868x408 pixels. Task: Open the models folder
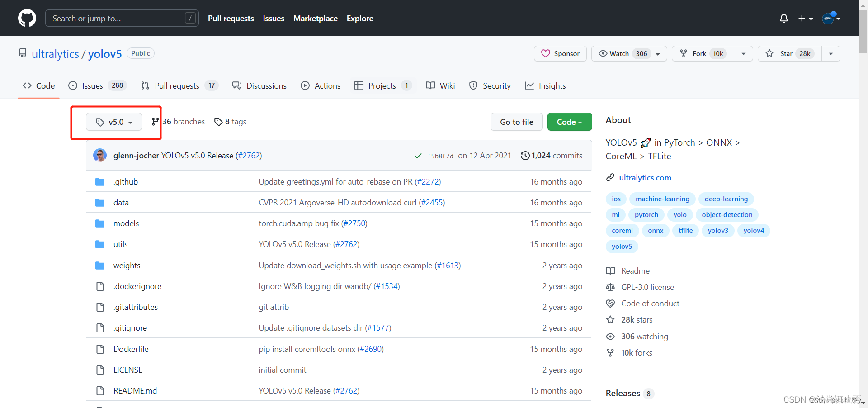(x=126, y=223)
